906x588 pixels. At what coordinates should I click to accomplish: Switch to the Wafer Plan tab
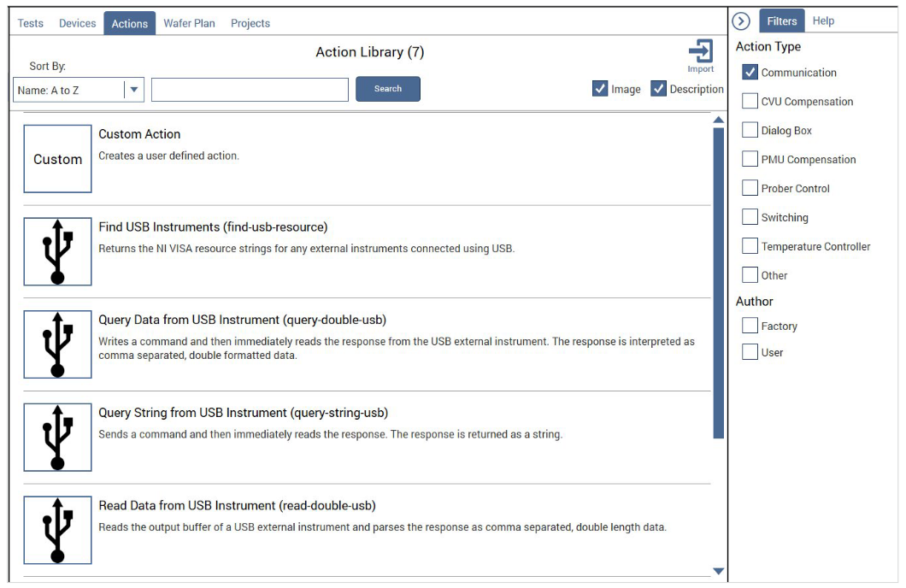tap(189, 23)
